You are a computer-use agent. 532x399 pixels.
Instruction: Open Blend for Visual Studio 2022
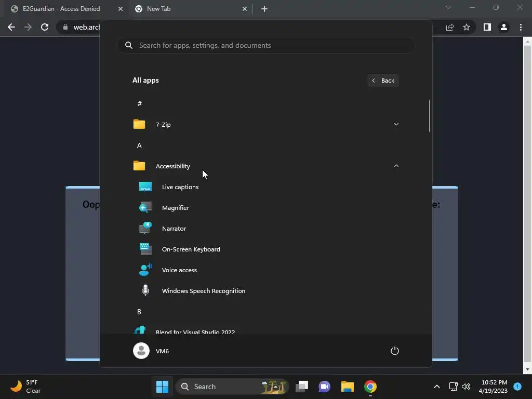click(x=265, y=330)
